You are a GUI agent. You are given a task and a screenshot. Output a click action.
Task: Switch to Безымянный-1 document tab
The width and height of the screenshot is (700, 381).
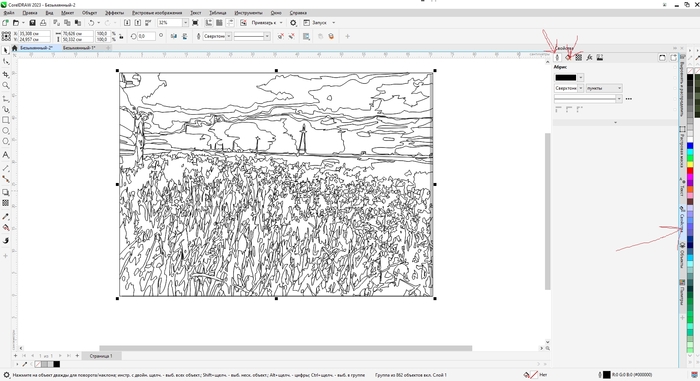(x=79, y=47)
